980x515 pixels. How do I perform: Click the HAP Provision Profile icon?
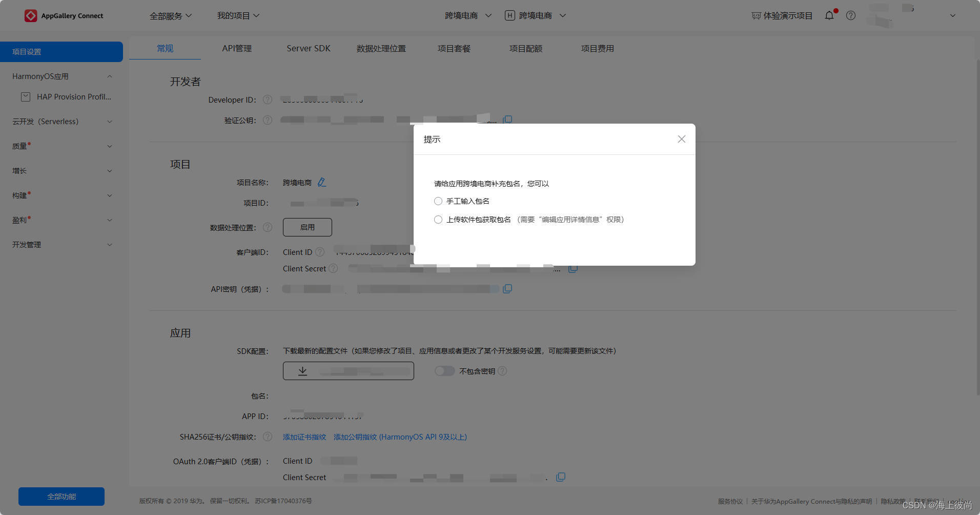tap(26, 96)
